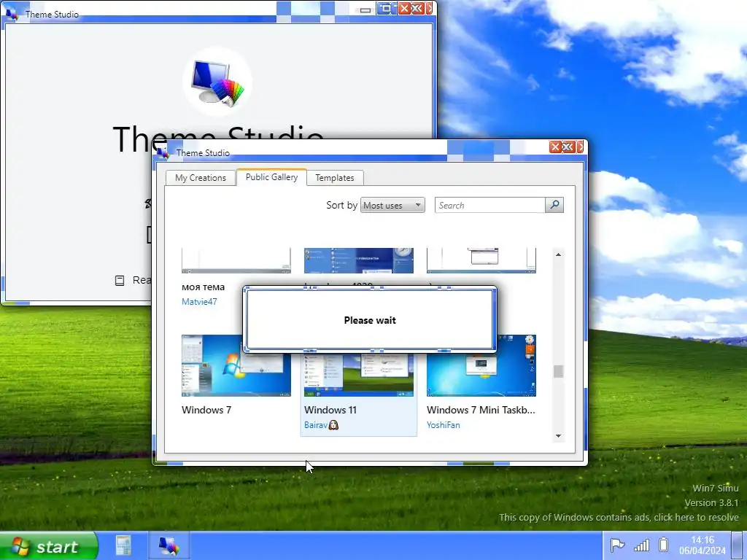The width and height of the screenshot is (747, 560).
Task: Open author Matvie47's profile link
Action: [x=199, y=301]
